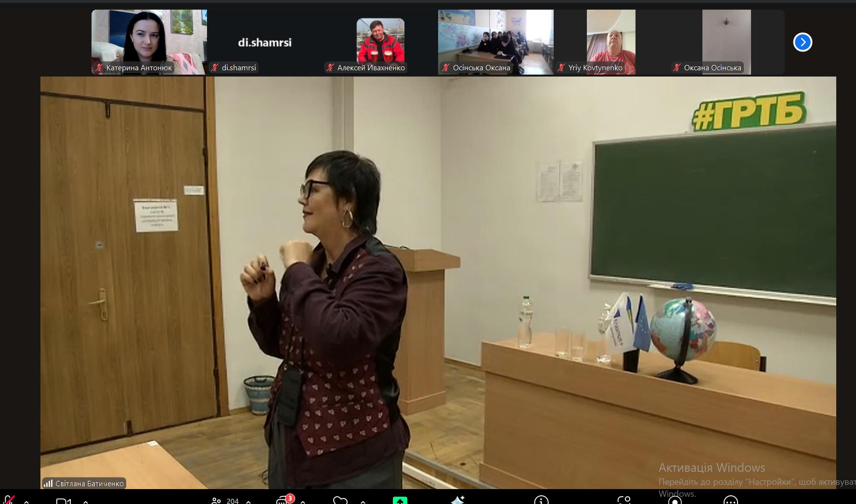
Task: Open the apps icon in the toolbar
Action: pyautogui.click(x=624, y=501)
